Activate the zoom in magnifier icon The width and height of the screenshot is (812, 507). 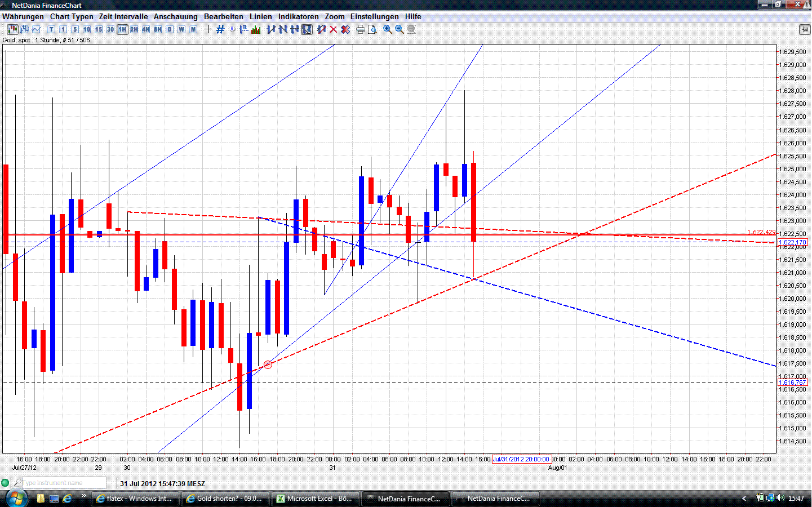coord(387,29)
